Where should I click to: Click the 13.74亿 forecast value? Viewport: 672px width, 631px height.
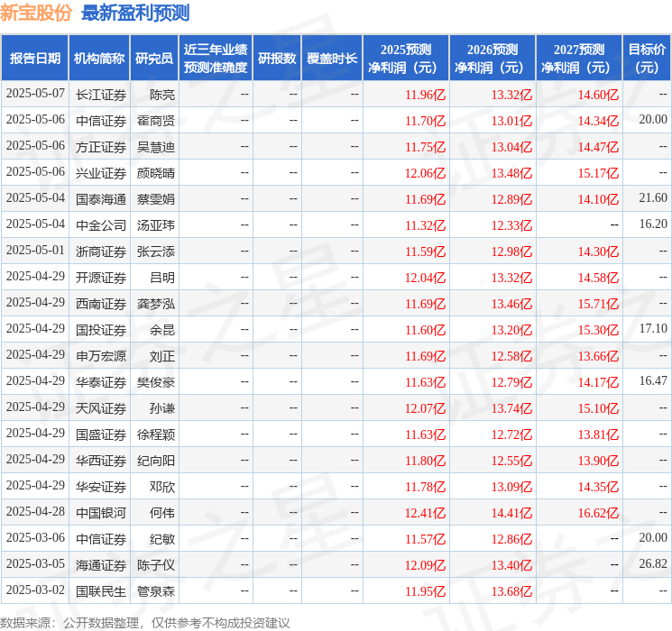click(x=511, y=408)
